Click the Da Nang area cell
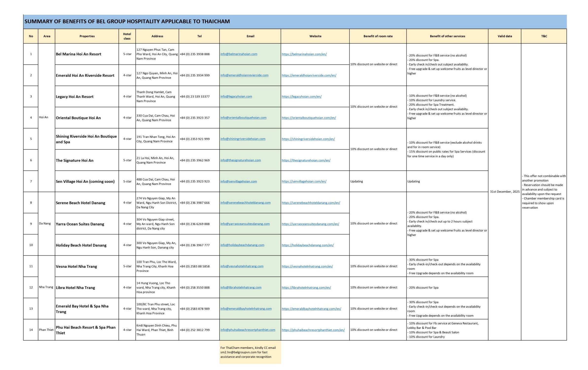This screenshot has height=370, width=588. (x=46, y=223)
